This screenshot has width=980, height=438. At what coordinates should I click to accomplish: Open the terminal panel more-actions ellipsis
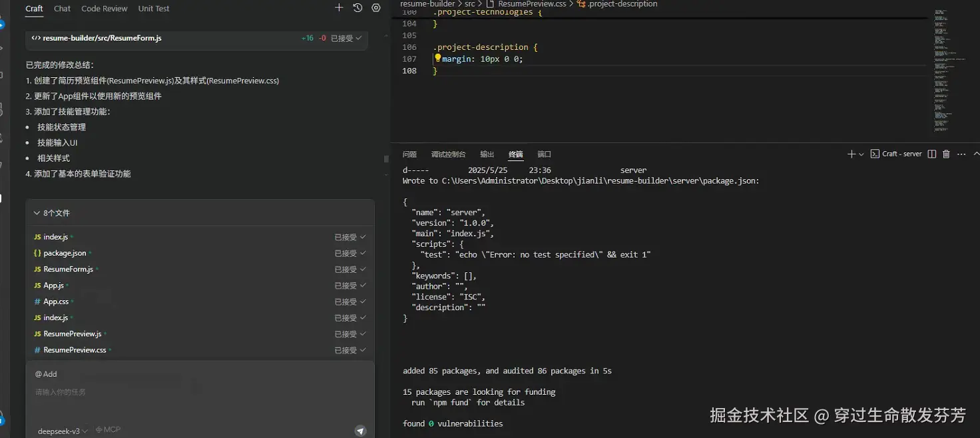point(961,154)
